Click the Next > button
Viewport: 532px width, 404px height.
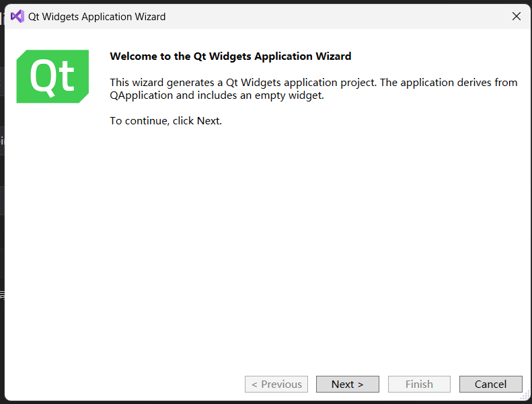click(x=348, y=384)
